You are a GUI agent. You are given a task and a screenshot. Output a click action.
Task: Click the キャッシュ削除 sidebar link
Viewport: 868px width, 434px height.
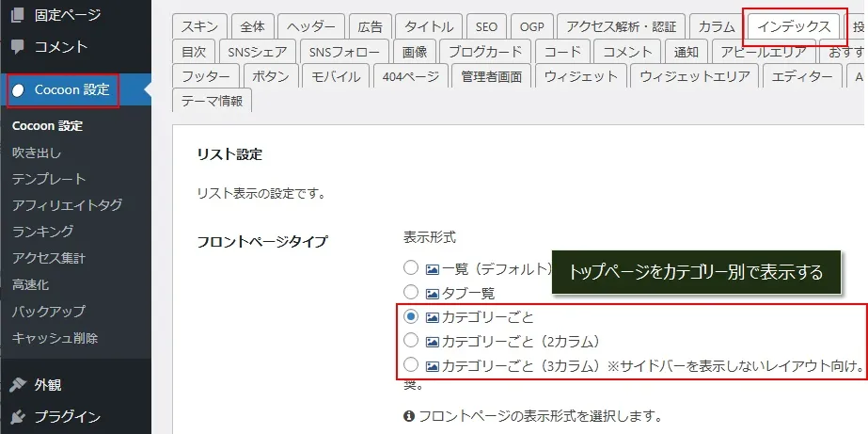tap(55, 338)
